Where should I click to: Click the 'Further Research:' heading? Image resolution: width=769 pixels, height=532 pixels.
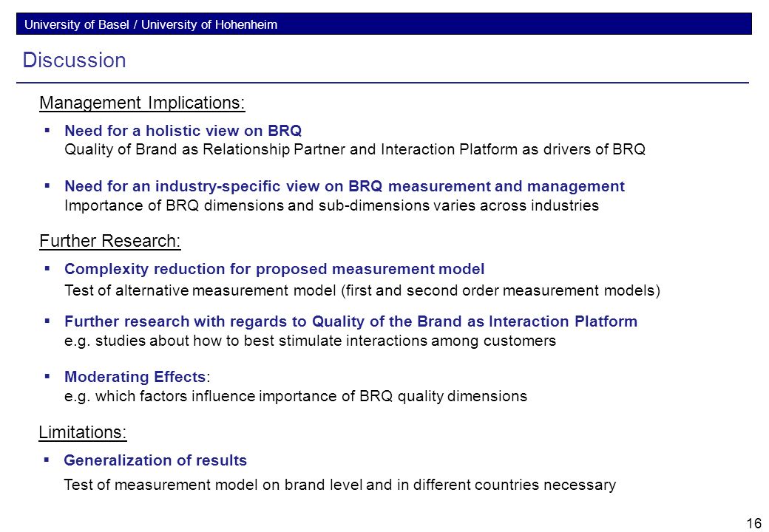[x=110, y=241]
